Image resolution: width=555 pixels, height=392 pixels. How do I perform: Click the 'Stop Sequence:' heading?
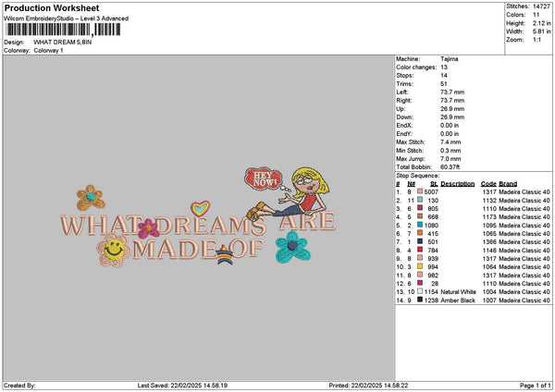pyautogui.click(x=418, y=176)
